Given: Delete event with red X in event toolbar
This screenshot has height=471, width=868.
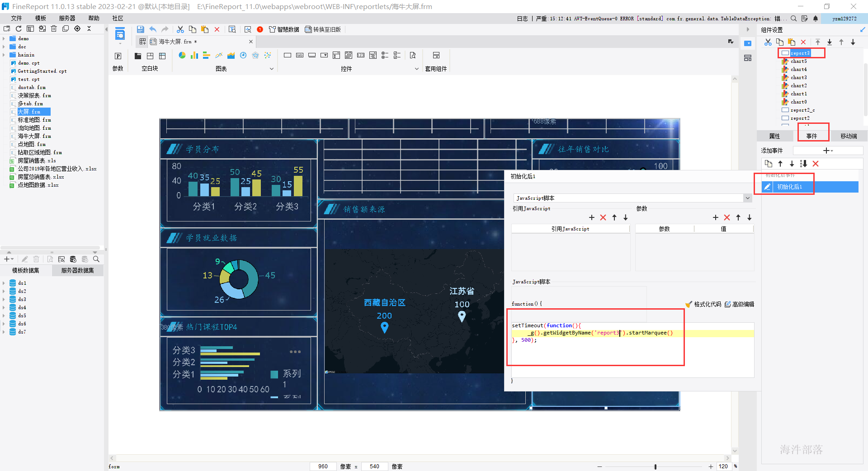Looking at the screenshot, I should pos(816,164).
